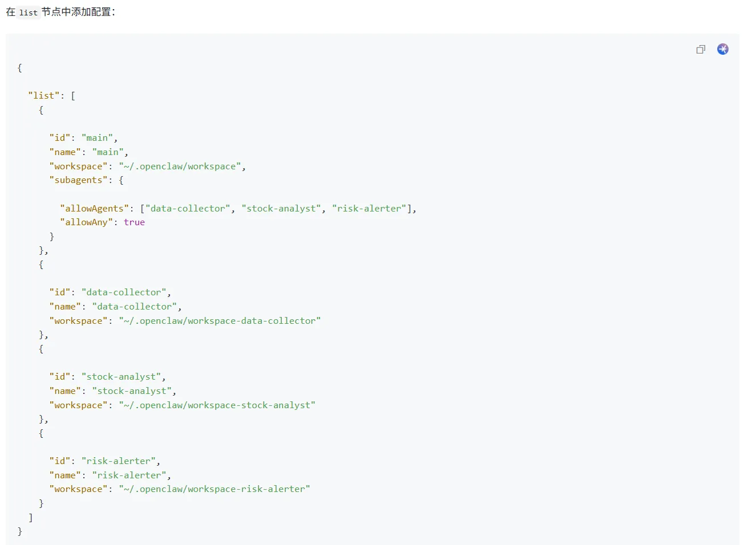
Task: Click the "list" key in the JSON
Action: (x=44, y=96)
